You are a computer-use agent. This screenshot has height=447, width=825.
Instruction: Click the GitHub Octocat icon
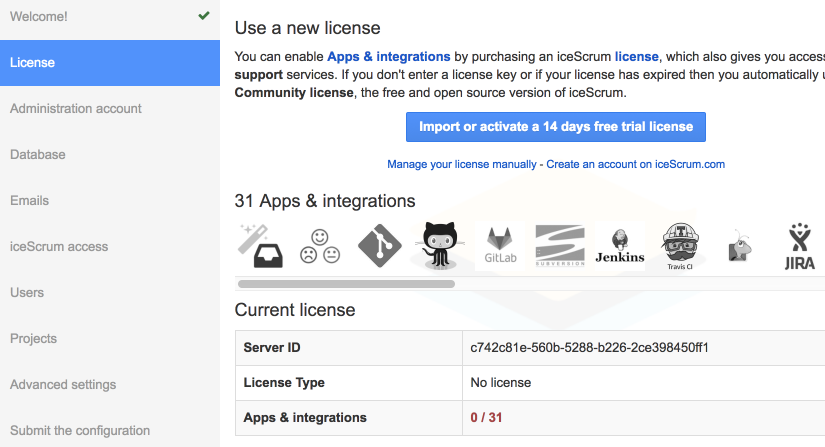coord(441,246)
